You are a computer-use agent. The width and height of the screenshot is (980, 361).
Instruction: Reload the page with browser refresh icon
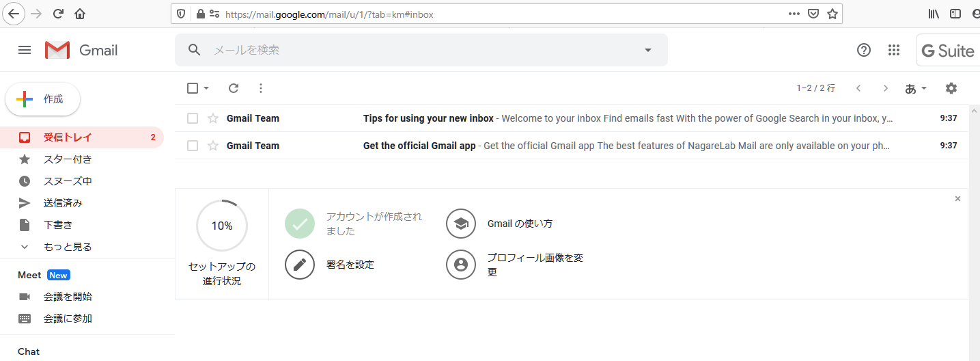click(x=58, y=14)
